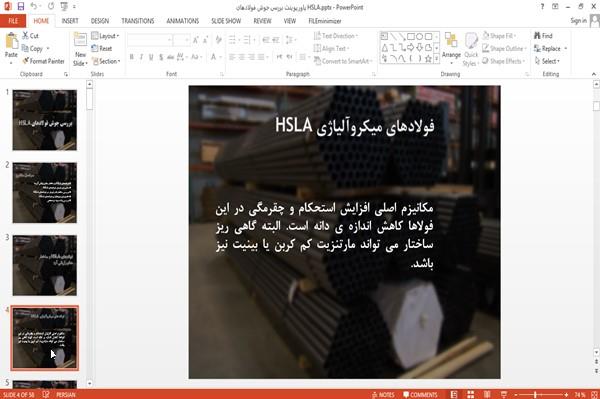Toggle the NOTES pane in status bar
Viewport: 600px width, 399px height.
pos(383,395)
